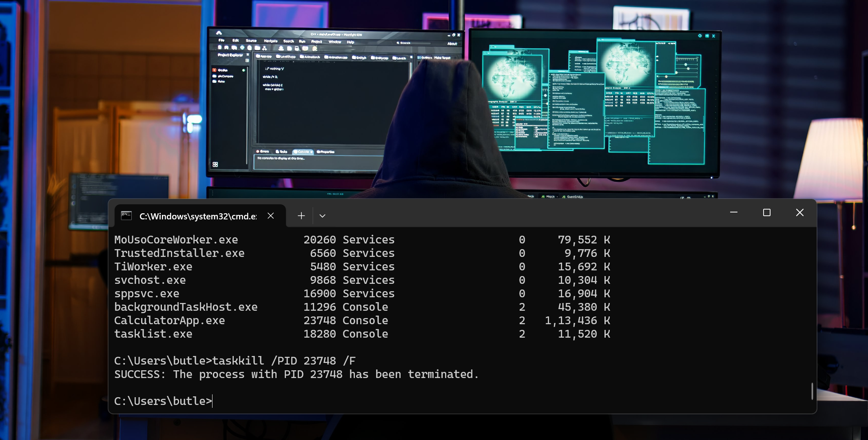Click the terminal's vertical scrollbar thumb
868x440 pixels.
tap(812, 391)
